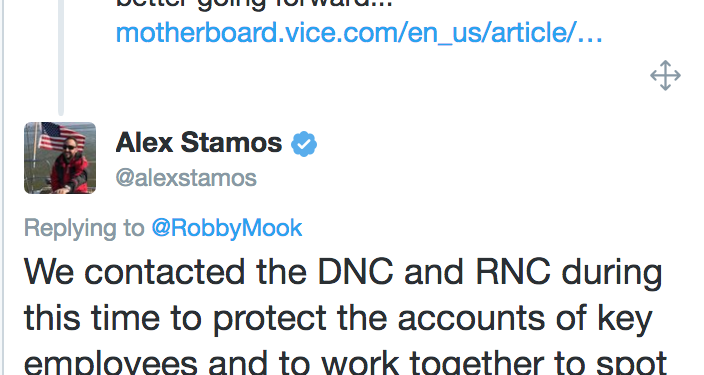The height and width of the screenshot is (375, 704).
Task: Open the @alexstamos handle
Action: click(186, 178)
